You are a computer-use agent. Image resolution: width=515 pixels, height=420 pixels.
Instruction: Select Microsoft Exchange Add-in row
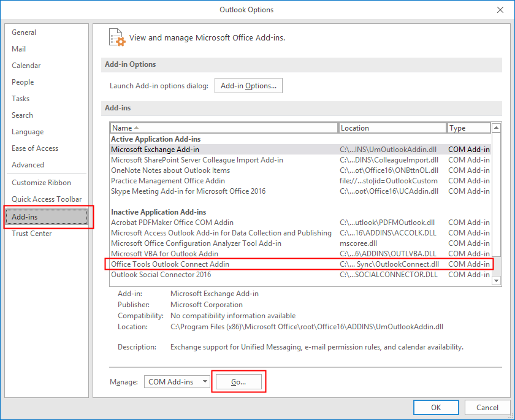300,150
